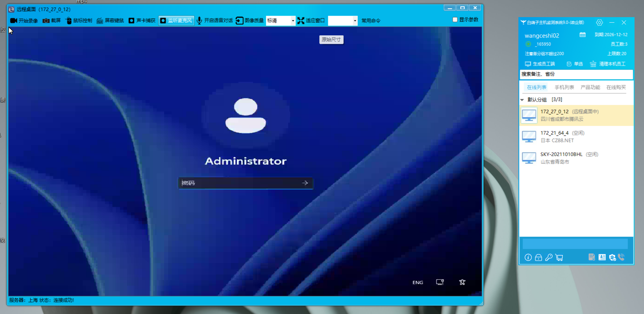Toggle the 单选 single-select checkbox
Viewport: 644px width, 314px height.
[569, 64]
